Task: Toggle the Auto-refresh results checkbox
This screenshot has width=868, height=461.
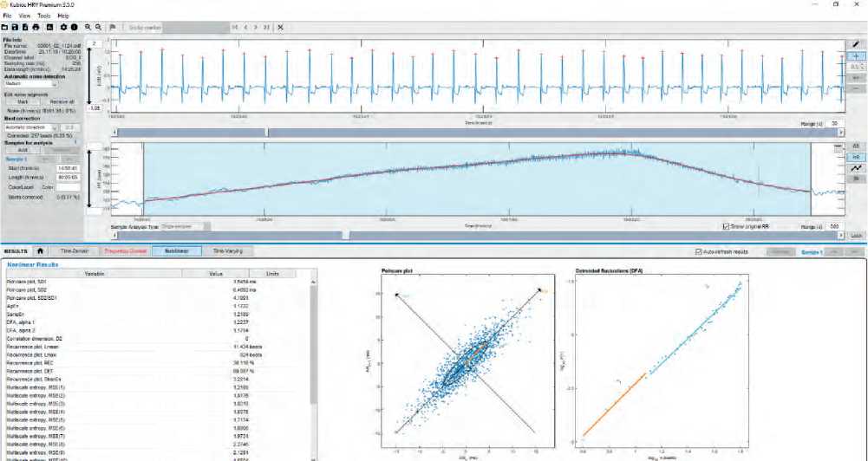Action: (x=699, y=252)
